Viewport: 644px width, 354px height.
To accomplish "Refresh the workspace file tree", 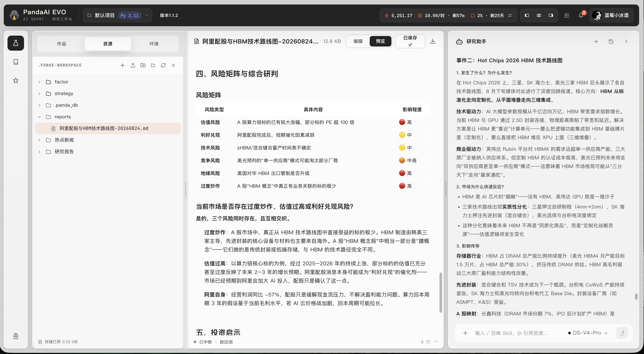I will click(x=163, y=65).
